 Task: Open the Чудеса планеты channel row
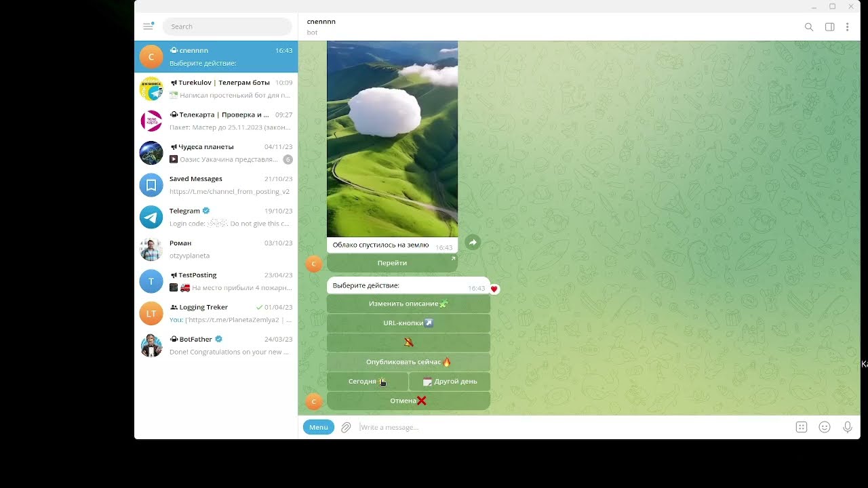(x=216, y=153)
